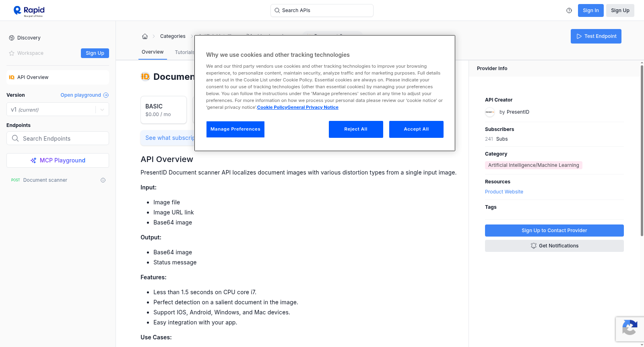This screenshot has width=644, height=347.
Task: Select the BASIC $0.00 plan card
Action: (x=163, y=110)
